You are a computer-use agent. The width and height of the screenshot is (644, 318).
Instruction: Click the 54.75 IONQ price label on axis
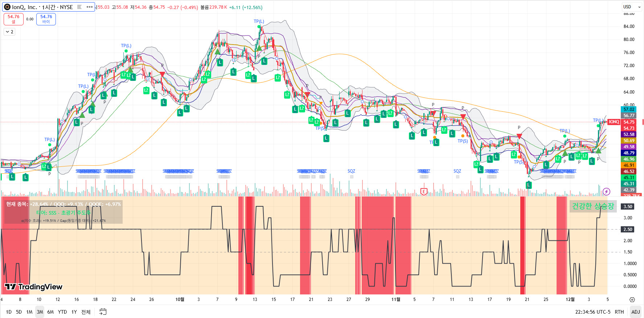pos(629,122)
